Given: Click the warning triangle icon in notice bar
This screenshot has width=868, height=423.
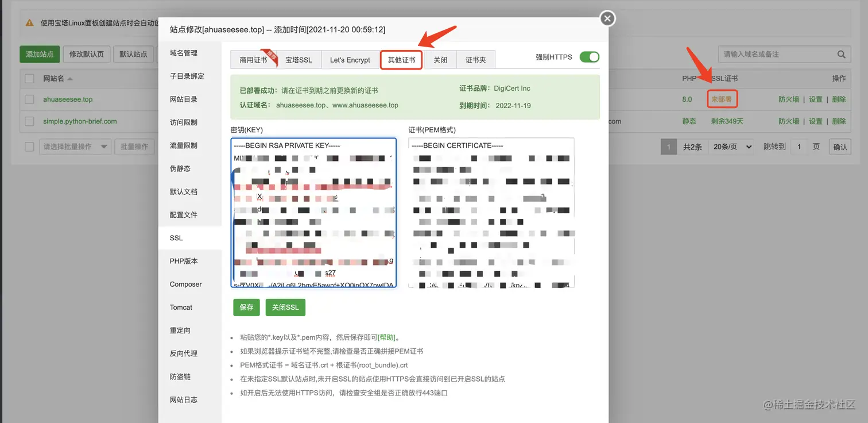Looking at the screenshot, I should click(x=30, y=23).
